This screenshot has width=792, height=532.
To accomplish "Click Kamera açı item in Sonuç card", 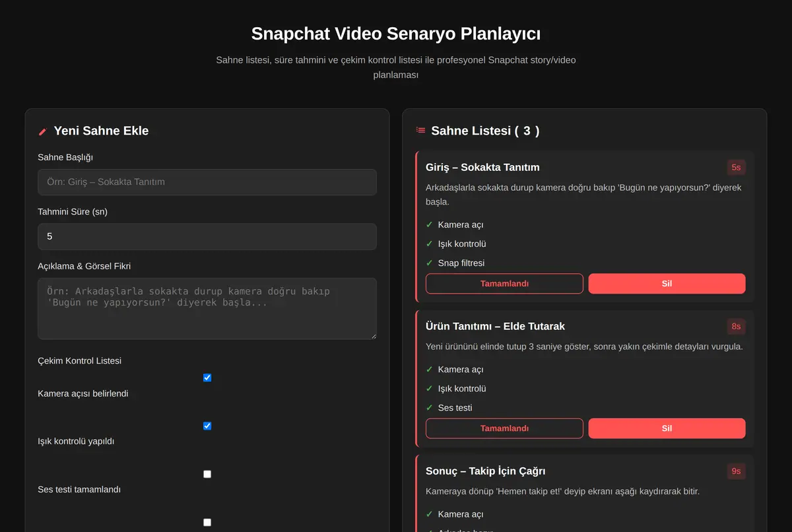I will tap(460, 514).
